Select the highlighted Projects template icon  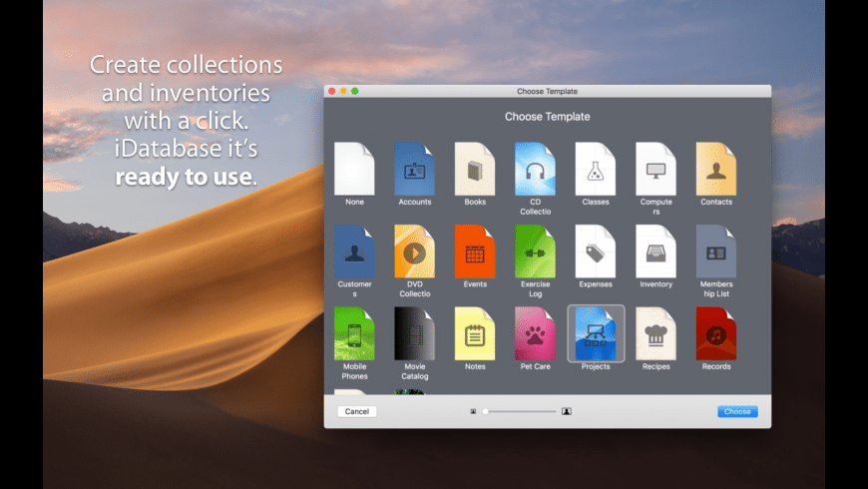[596, 334]
